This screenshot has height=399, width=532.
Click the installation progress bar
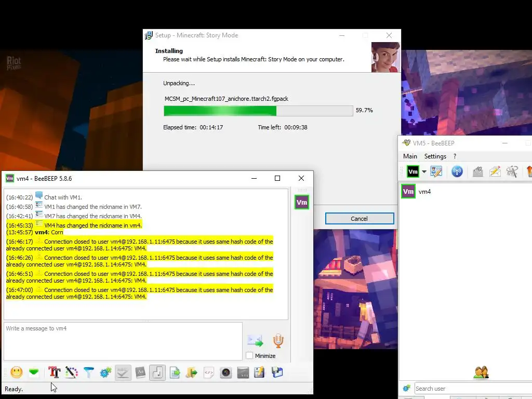[x=258, y=111]
